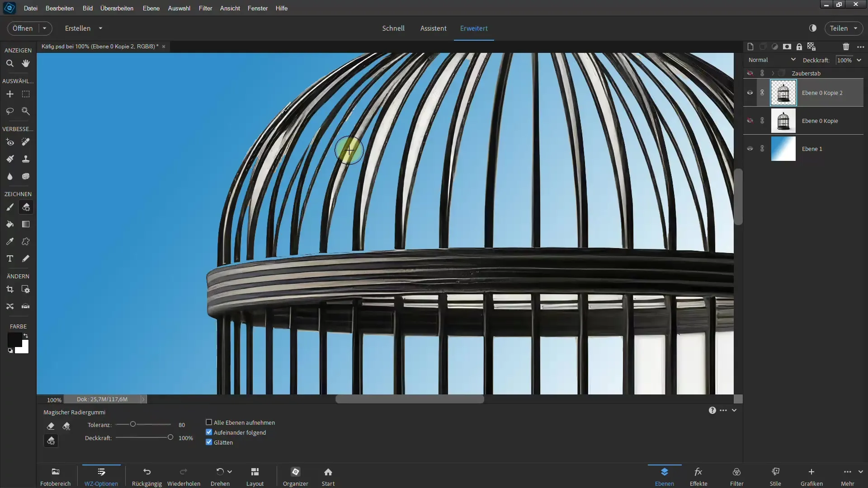
Task: Open the Layout options
Action: pyautogui.click(x=255, y=477)
